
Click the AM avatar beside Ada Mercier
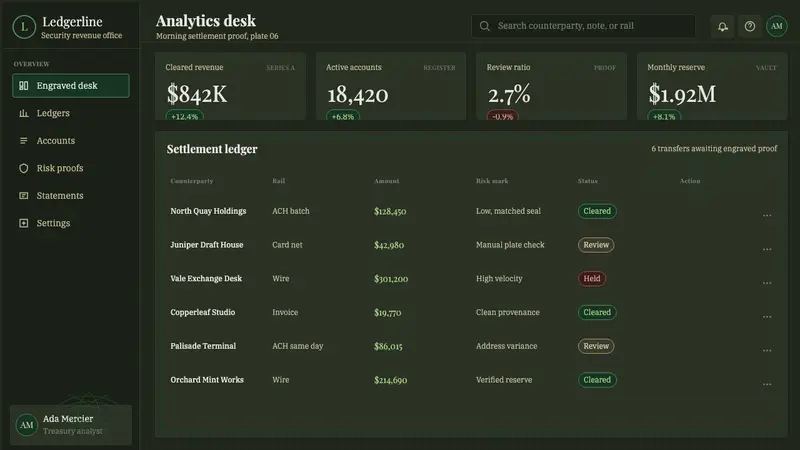point(27,425)
